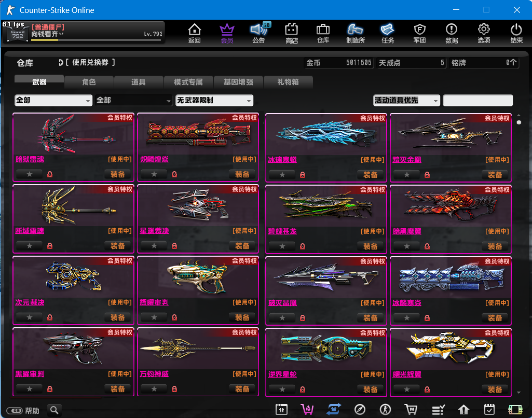Click the blue exchange arrows icon
This screenshot has height=418, width=532.
[x=334, y=410]
